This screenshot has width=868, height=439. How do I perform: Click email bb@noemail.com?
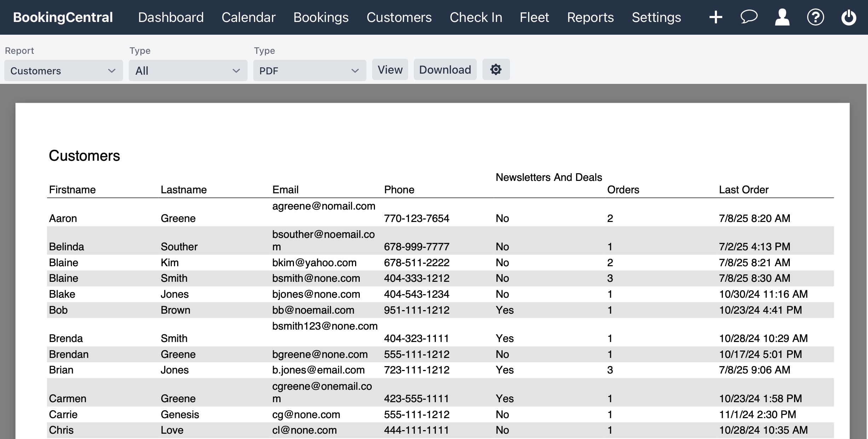(313, 310)
